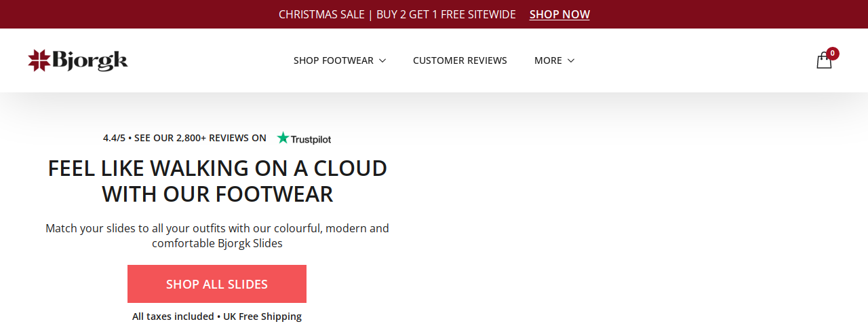The width and height of the screenshot is (868, 326).
Task: Open the Trustpilot wordmark link
Action: pyautogui.click(x=311, y=139)
